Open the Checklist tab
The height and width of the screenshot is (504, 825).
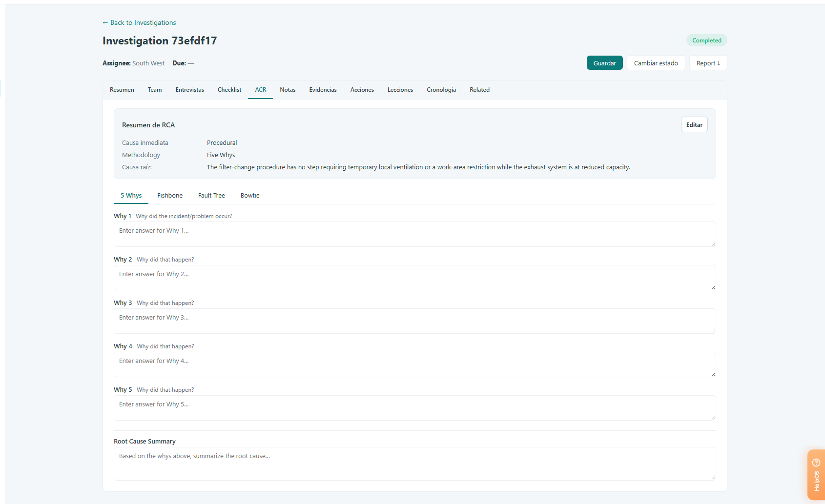coord(229,90)
